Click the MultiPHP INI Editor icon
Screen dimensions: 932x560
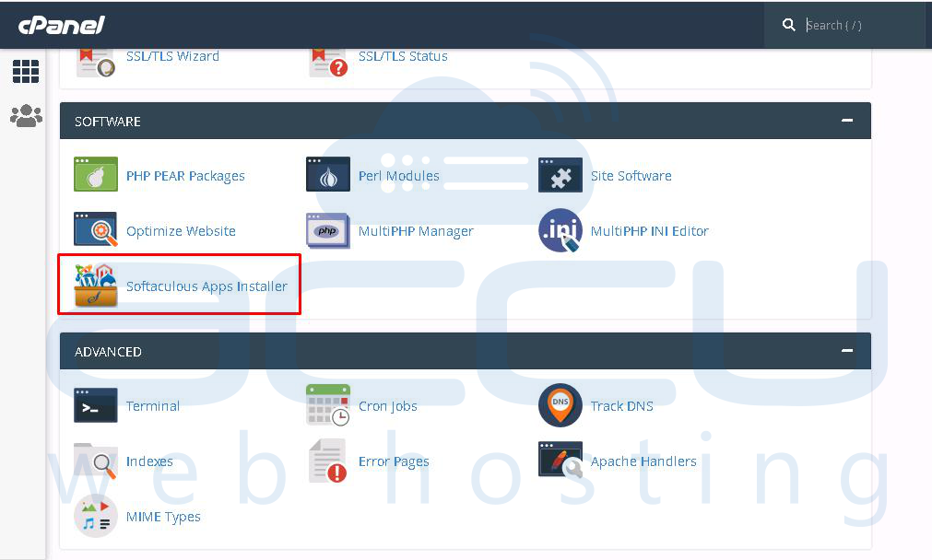(x=560, y=230)
